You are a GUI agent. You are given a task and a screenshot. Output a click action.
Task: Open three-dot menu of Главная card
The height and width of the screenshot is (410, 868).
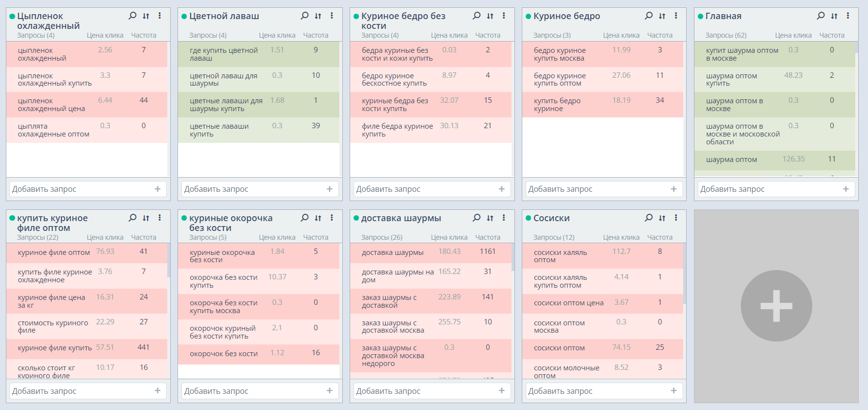(x=848, y=16)
